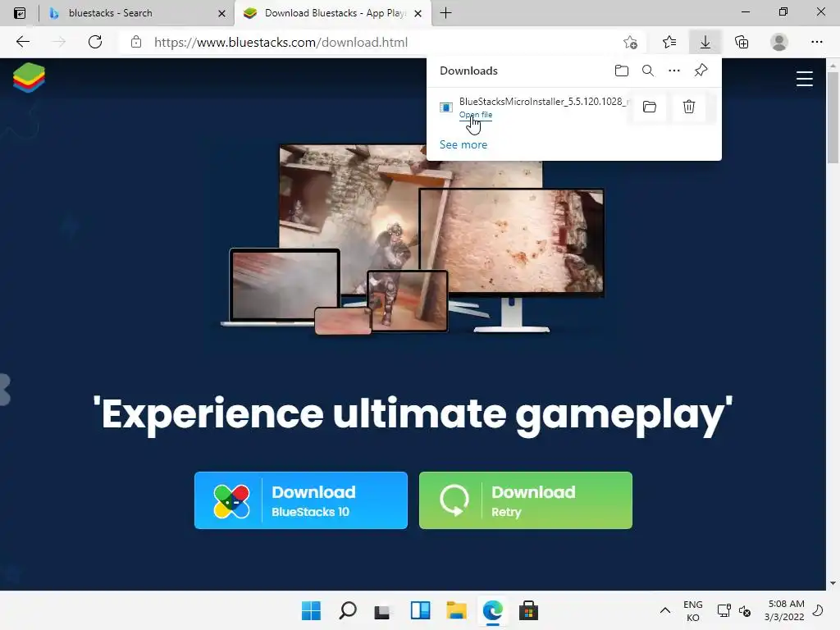Image resolution: width=840 pixels, height=630 pixels.
Task: Pin the Downloads panel
Action: 701,71
